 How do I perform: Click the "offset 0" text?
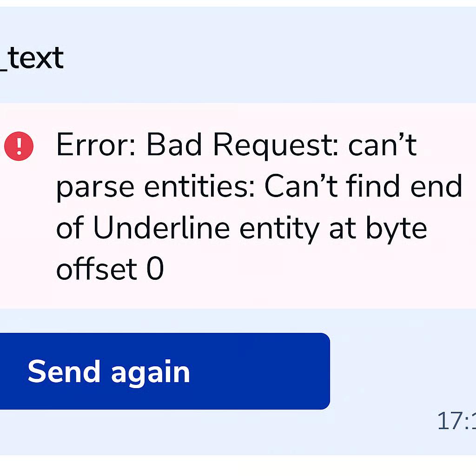(110, 269)
